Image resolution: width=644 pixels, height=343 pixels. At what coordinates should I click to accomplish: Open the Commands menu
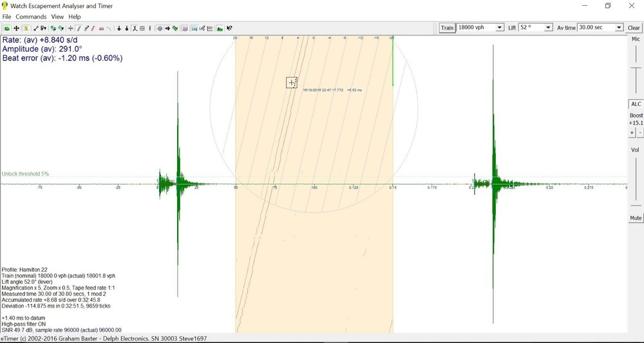click(31, 17)
